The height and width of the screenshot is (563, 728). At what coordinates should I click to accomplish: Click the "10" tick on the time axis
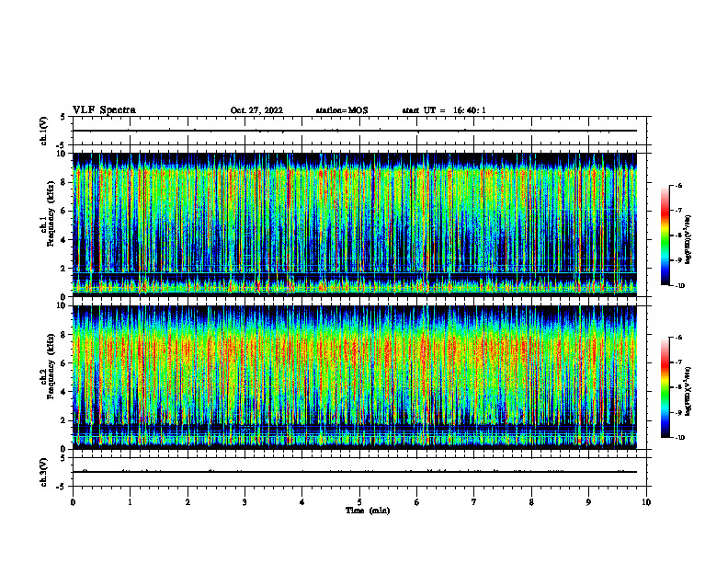[x=646, y=502]
